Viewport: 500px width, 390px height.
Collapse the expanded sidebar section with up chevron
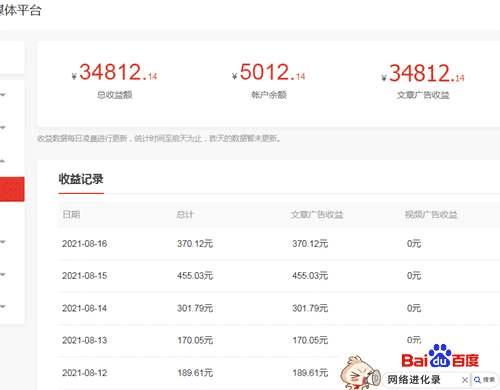(3, 161)
